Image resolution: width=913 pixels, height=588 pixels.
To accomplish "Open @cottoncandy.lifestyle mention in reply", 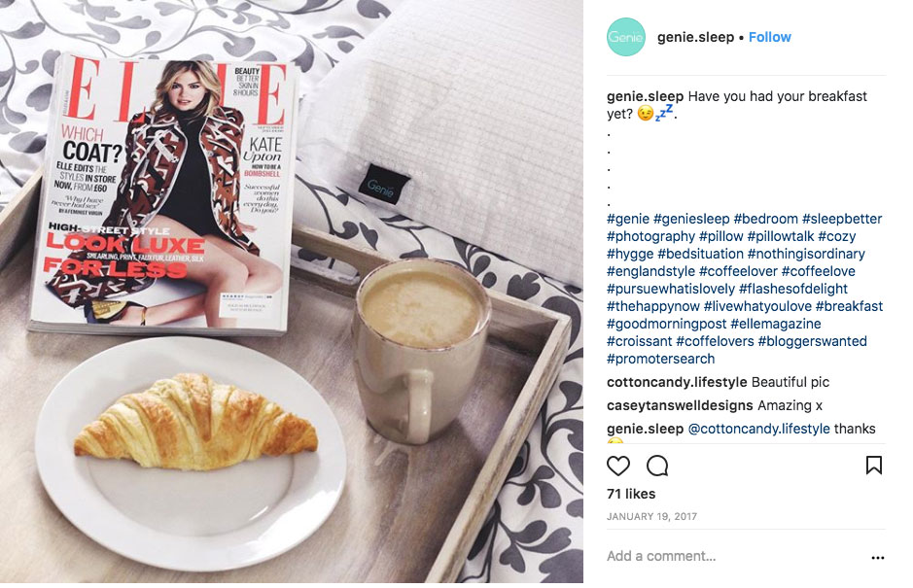I will 758,429.
